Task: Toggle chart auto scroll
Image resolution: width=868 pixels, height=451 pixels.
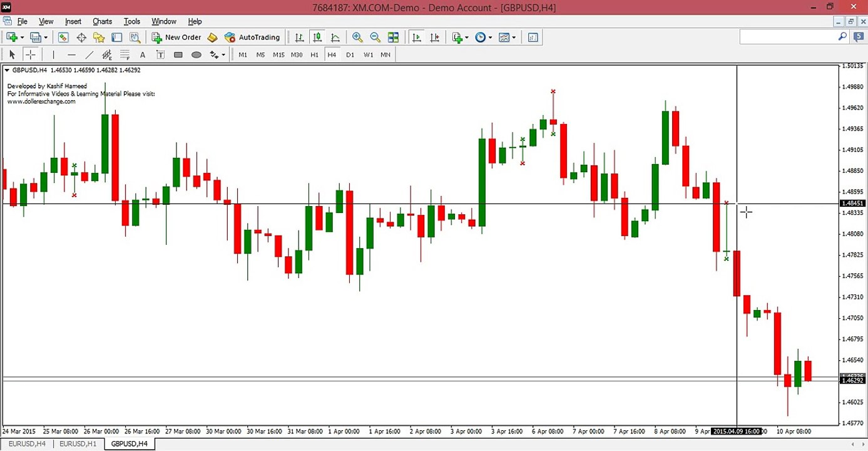Action: point(417,38)
